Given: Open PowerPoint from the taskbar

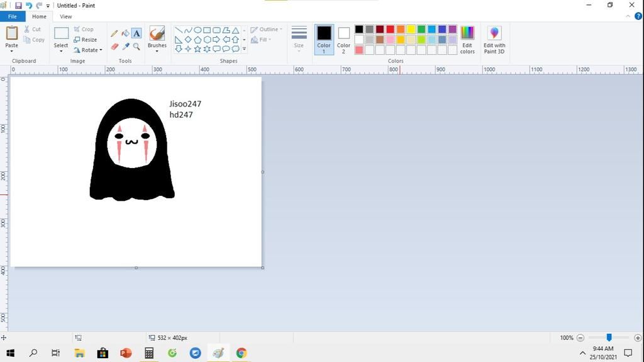Looking at the screenshot, I should pyautogui.click(x=126, y=353).
